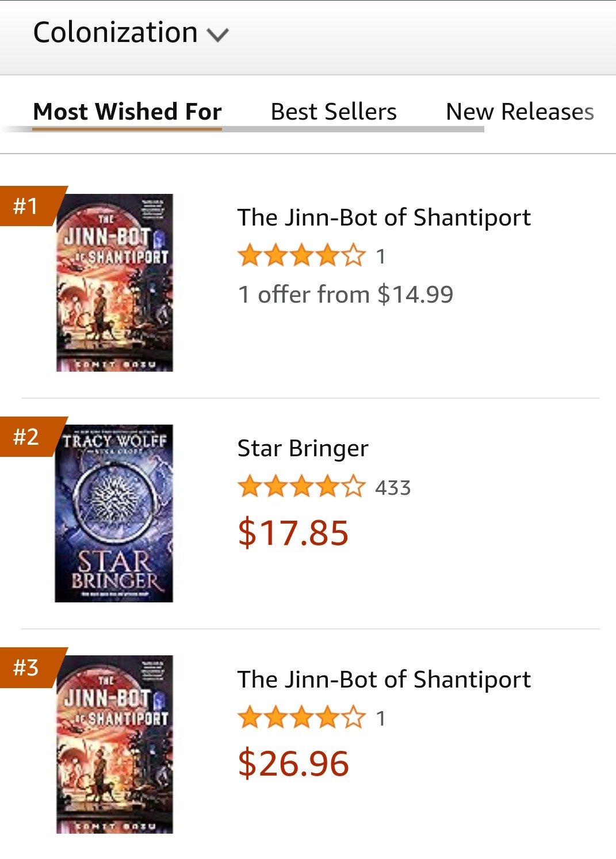Screen dimensions: 616x859
Task: Click the $26.96 price
Action: pos(293,763)
